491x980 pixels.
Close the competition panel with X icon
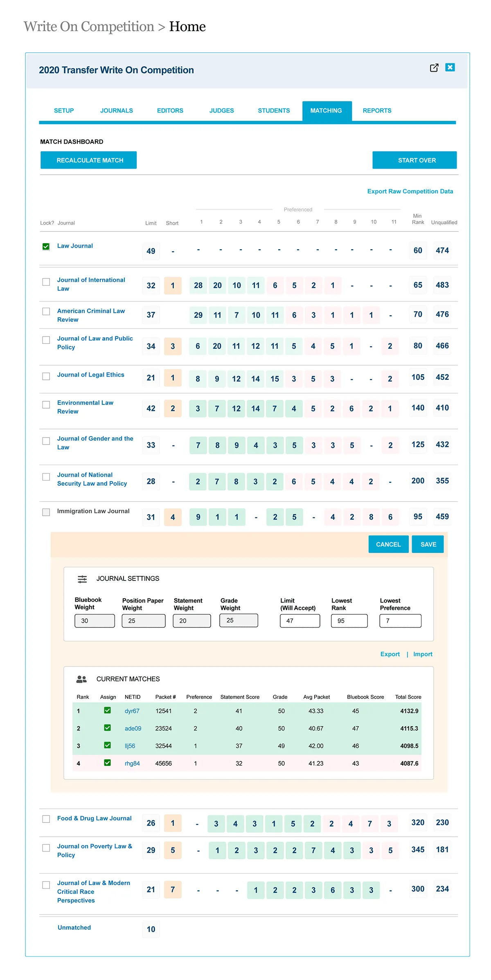[450, 68]
